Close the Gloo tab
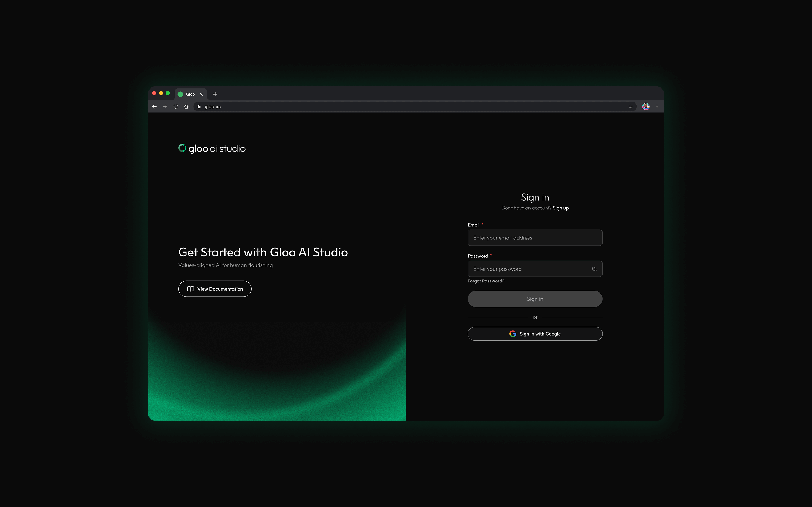This screenshot has height=507, width=812. click(x=201, y=94)
